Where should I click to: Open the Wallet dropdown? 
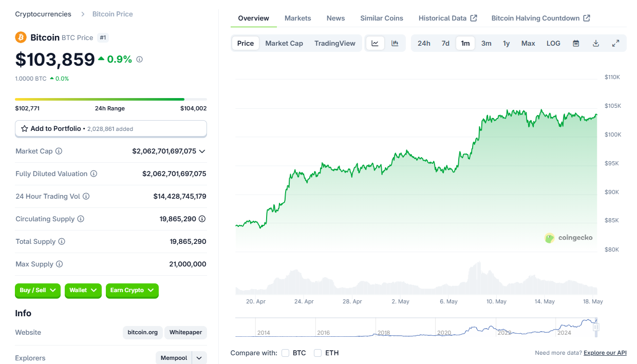[x=83, y=291]
